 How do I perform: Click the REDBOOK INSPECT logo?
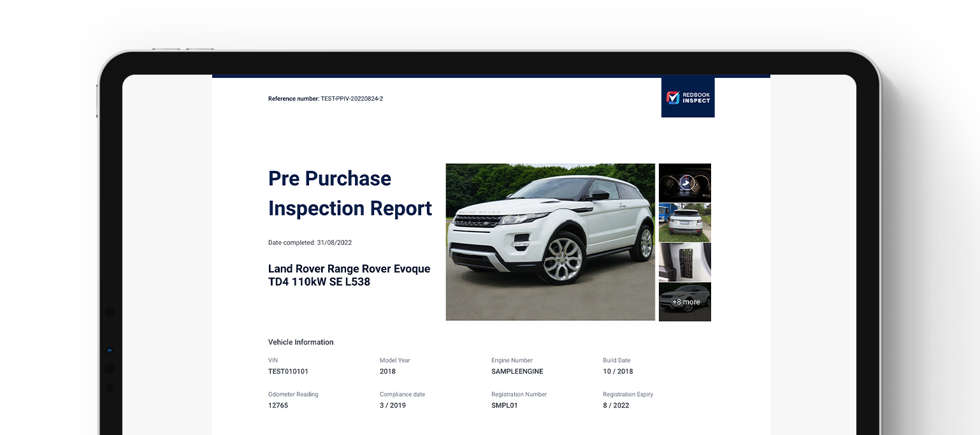pos(688,97)
